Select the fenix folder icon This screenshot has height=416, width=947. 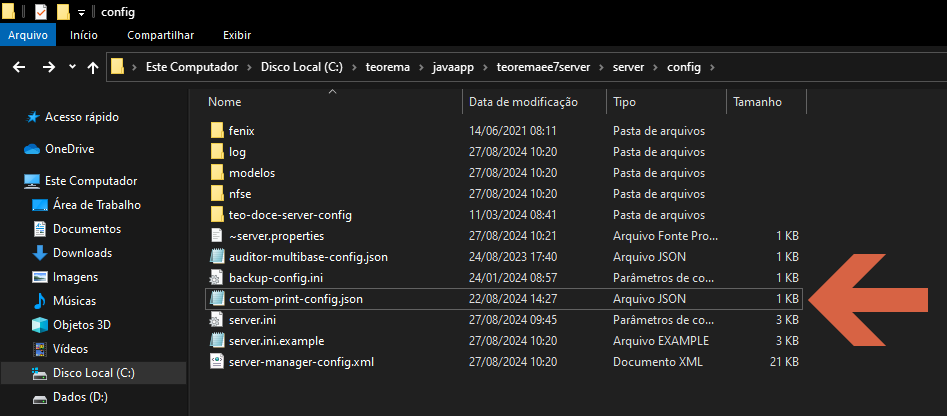coord(217,130)
